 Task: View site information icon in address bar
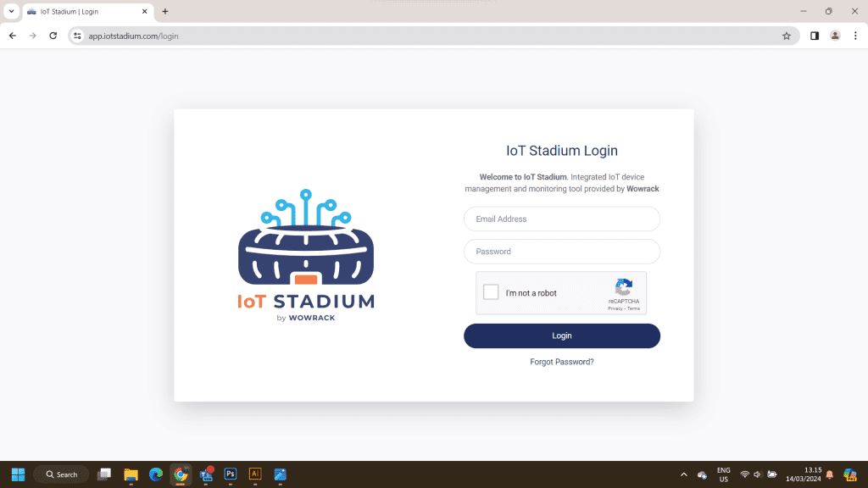pos(77,36)
